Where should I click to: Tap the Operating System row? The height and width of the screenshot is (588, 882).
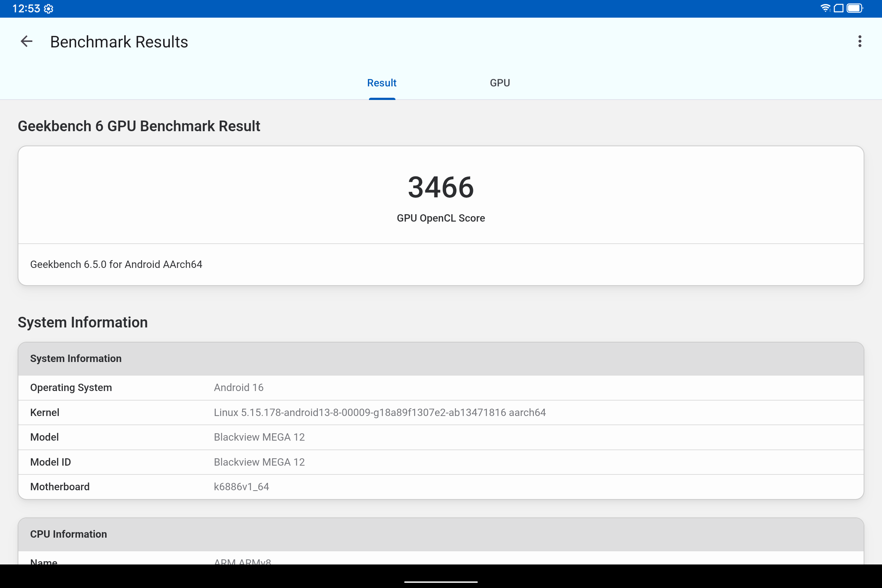click(x=441, y=387)
